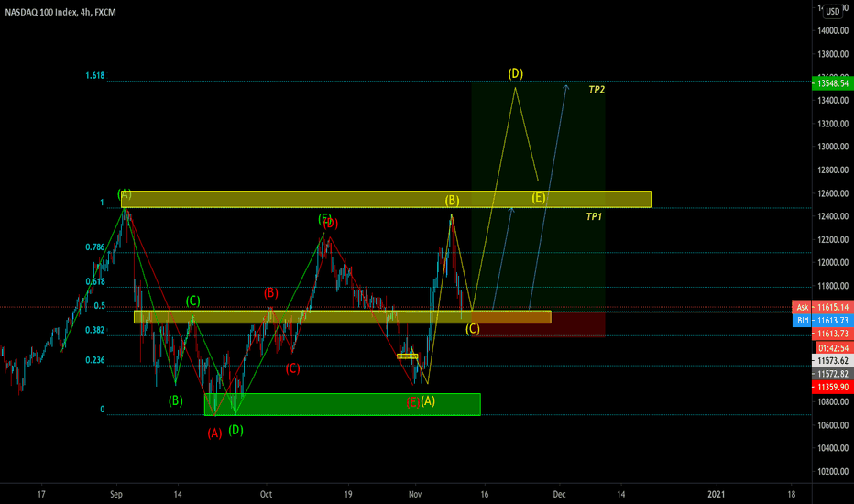Viewport: 854px width, 504px height.
Task: Click the 0.382 Fibonacci level label
Action: (94, 330)
